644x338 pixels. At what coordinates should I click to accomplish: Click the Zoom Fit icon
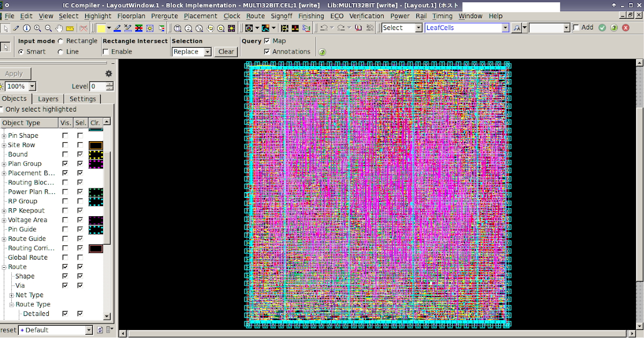[x=178, y=27]
